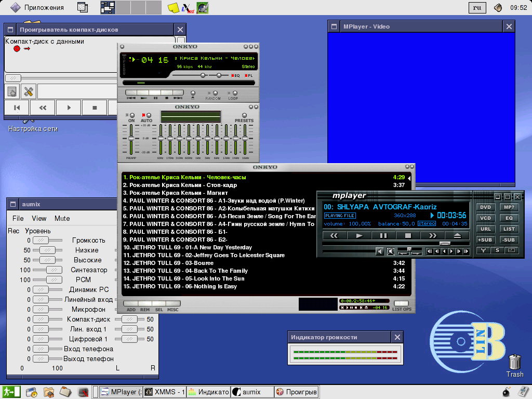Pause playback in mplayer control panel
The height and width of the screenshot is (399, 532).
383,235
